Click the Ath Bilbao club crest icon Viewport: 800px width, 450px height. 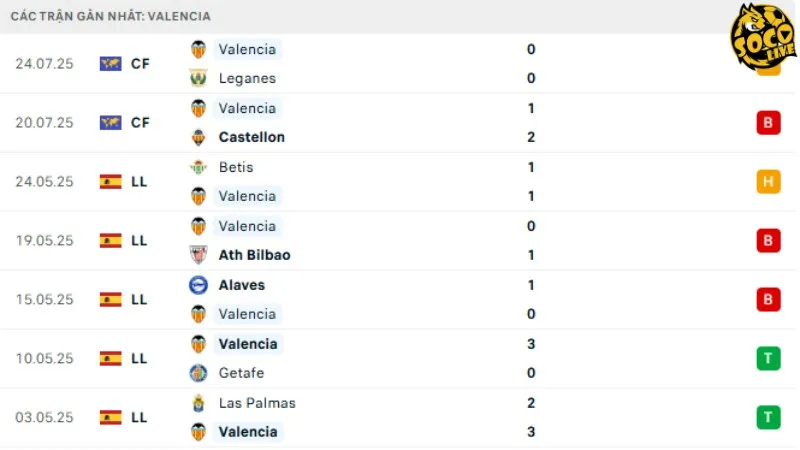point(198,255)
